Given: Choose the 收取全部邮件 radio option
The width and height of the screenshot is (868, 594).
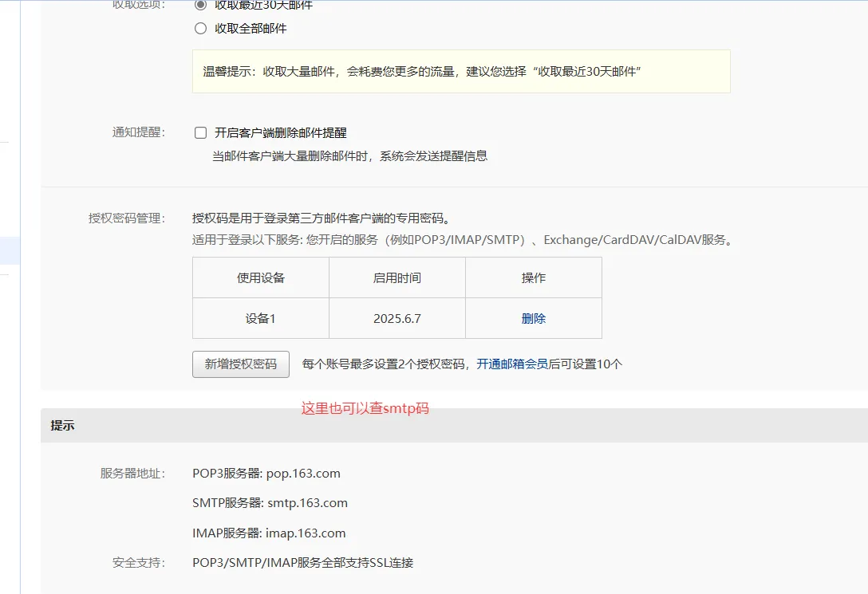Looking at the screenshot, I should [x=201, y=29].
